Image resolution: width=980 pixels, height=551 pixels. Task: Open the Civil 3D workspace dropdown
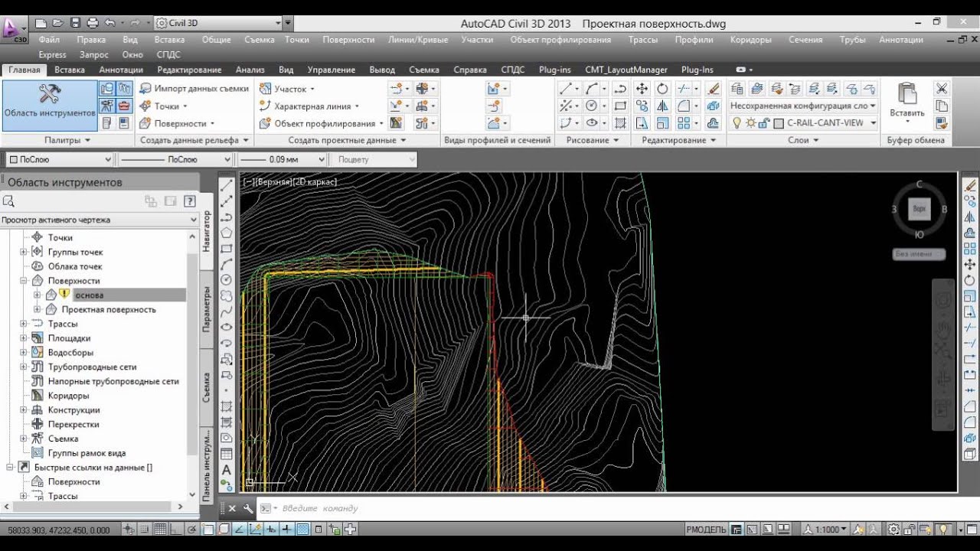[217, 23]
